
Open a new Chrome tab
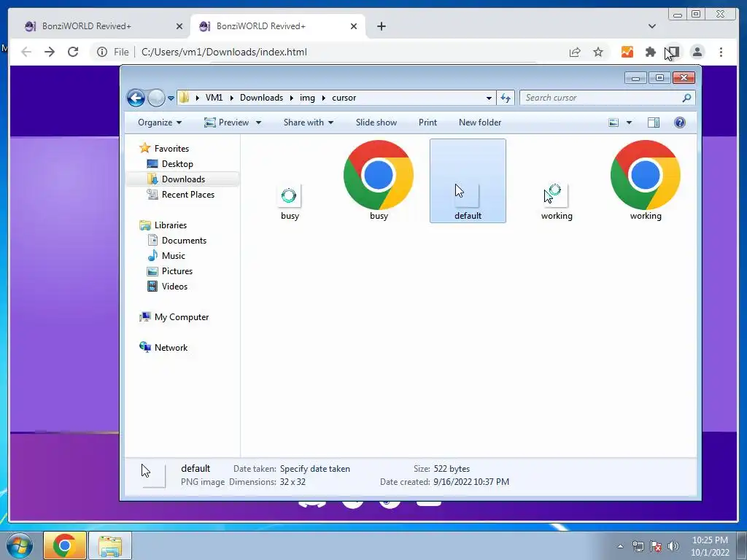[381, 26]
